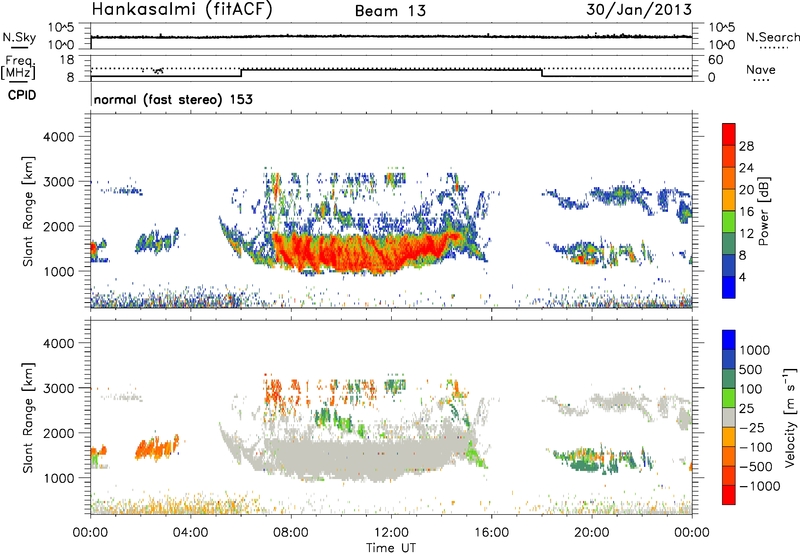
Task: Click the '20:00' time axis tick label
Action: click(x=591, y=533)
